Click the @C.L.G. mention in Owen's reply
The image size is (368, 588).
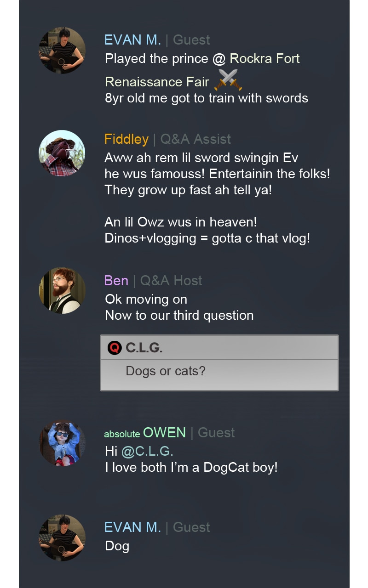click(x=147, y=452)
